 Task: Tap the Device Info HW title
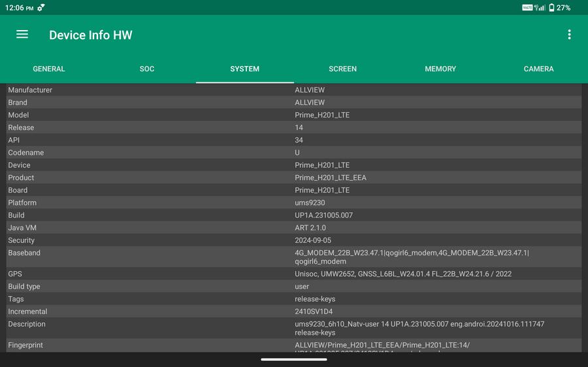pos(91,35)
